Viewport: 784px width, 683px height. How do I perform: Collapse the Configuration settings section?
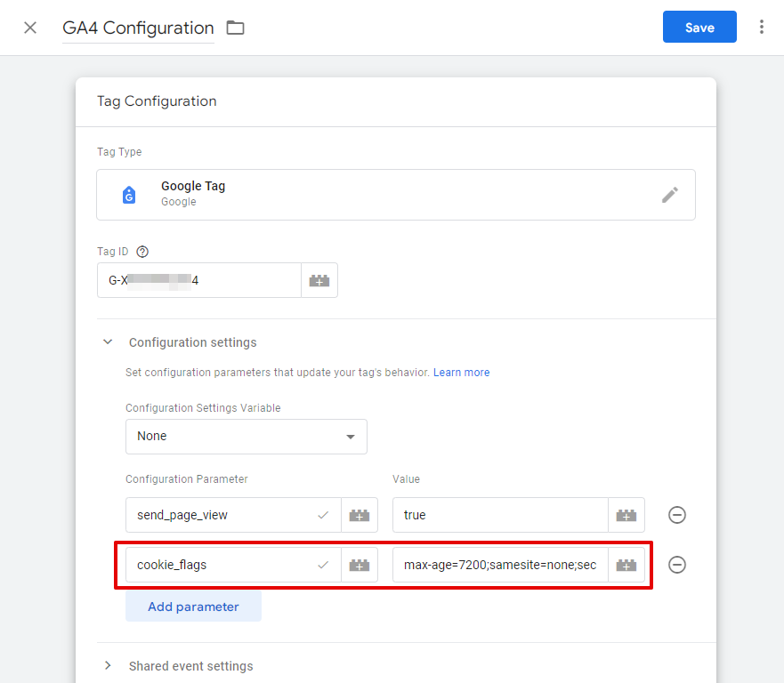coord(108,341)
